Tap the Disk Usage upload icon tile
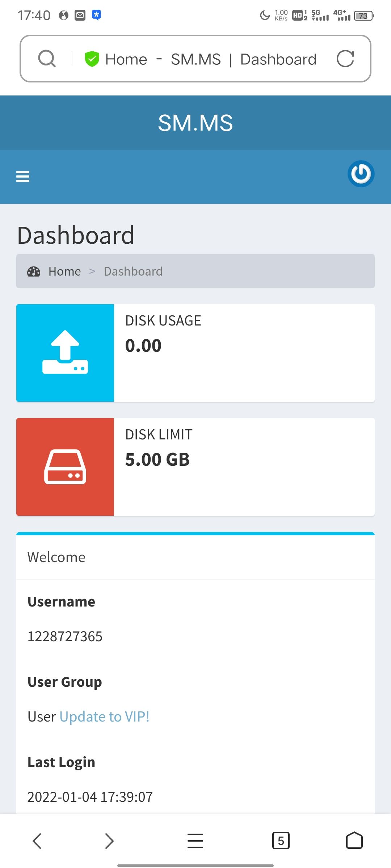 pyautogui.click(x=65, y=353)
